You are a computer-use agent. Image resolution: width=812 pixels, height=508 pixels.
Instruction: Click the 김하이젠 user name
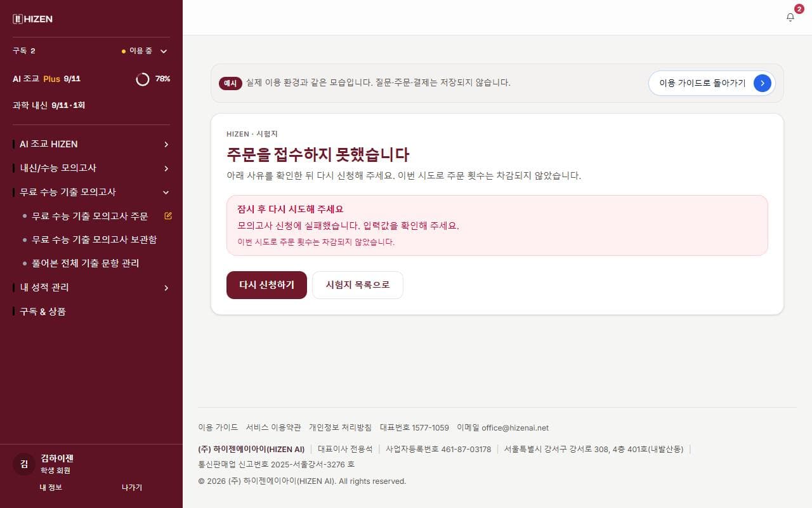58,458
